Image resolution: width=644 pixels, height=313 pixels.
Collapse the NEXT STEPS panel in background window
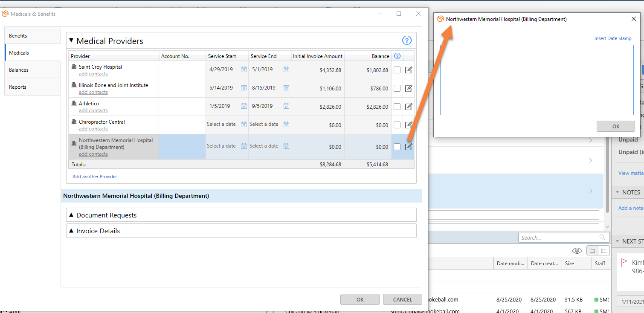(x=617, y=241)
